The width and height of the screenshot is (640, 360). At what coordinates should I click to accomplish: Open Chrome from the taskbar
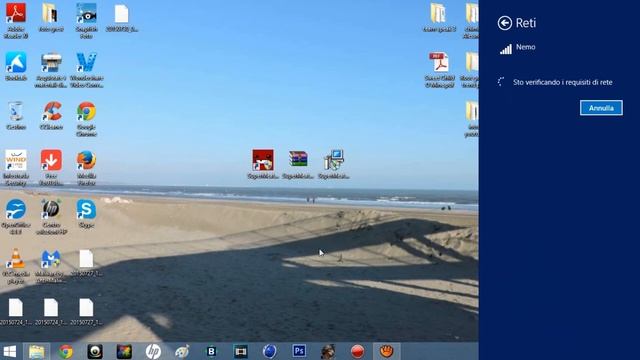click(65, 351)
